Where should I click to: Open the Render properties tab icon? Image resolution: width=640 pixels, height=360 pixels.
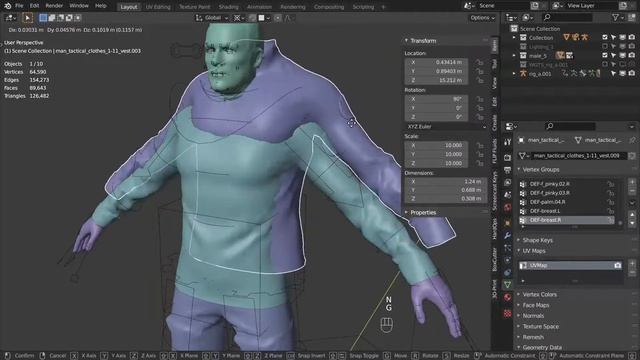[x=507, y=158]
